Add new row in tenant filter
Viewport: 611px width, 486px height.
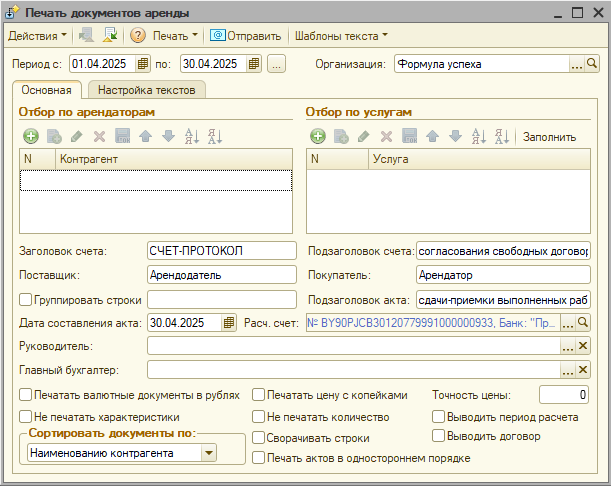[29, 136]
